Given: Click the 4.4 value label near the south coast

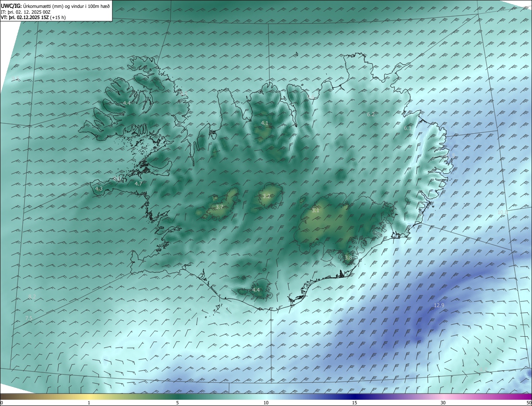Looking at the screenshot, I should [256, 290].
